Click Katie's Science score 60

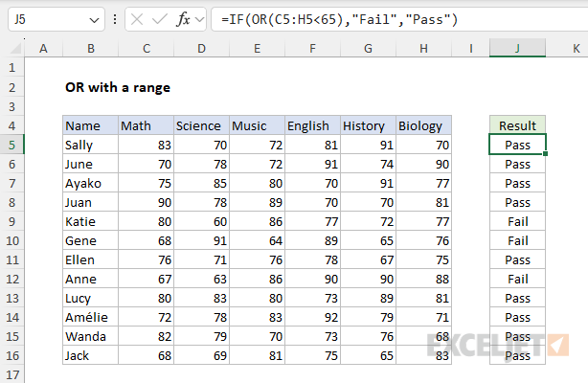pos(201,221)
